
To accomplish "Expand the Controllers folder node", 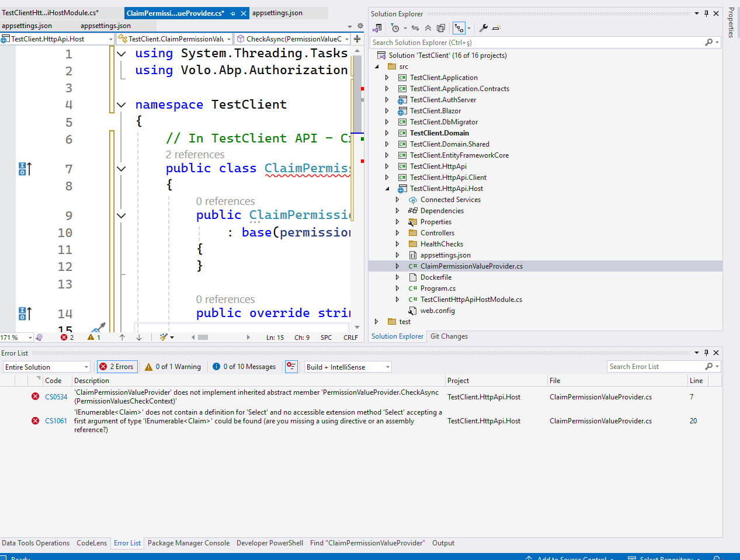I will point(397,233).
